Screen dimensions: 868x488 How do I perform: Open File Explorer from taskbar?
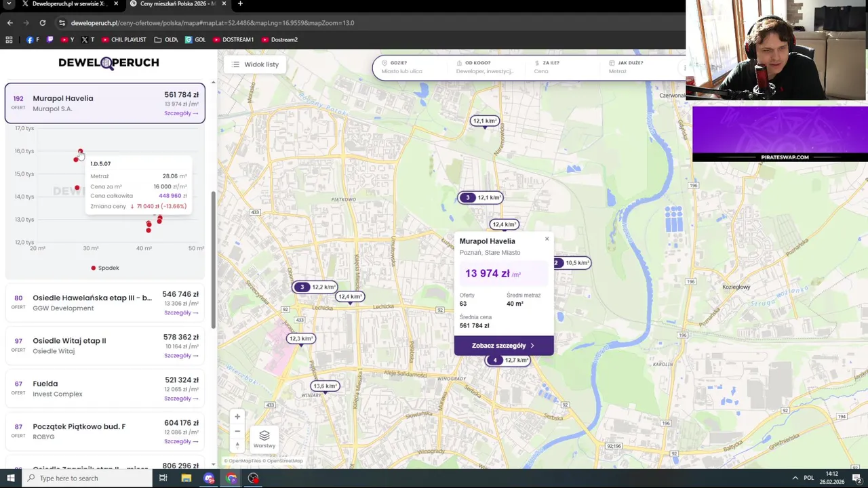[x=186, y=479]
